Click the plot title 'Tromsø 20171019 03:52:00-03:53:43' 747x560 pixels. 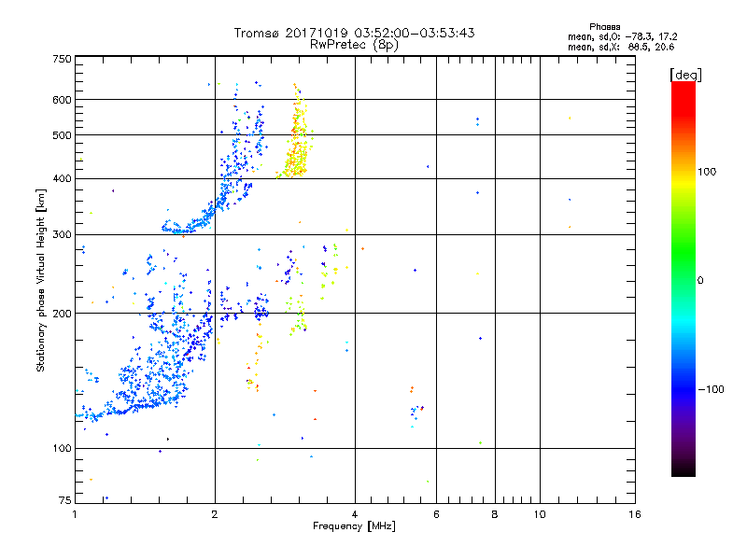(354, 33)
